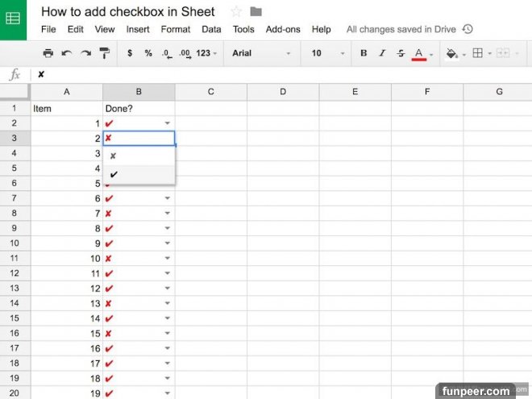Click the format as percent button

[148, 53]
